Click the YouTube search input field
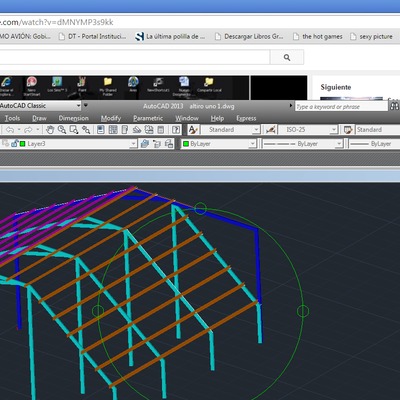Screen dimensions: 400x400 pos(135,57)
